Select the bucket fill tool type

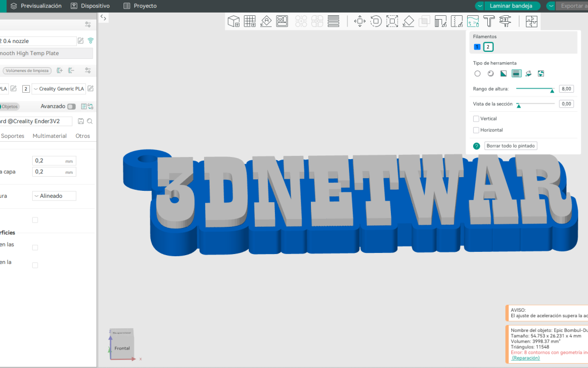(x=528, y=74)
